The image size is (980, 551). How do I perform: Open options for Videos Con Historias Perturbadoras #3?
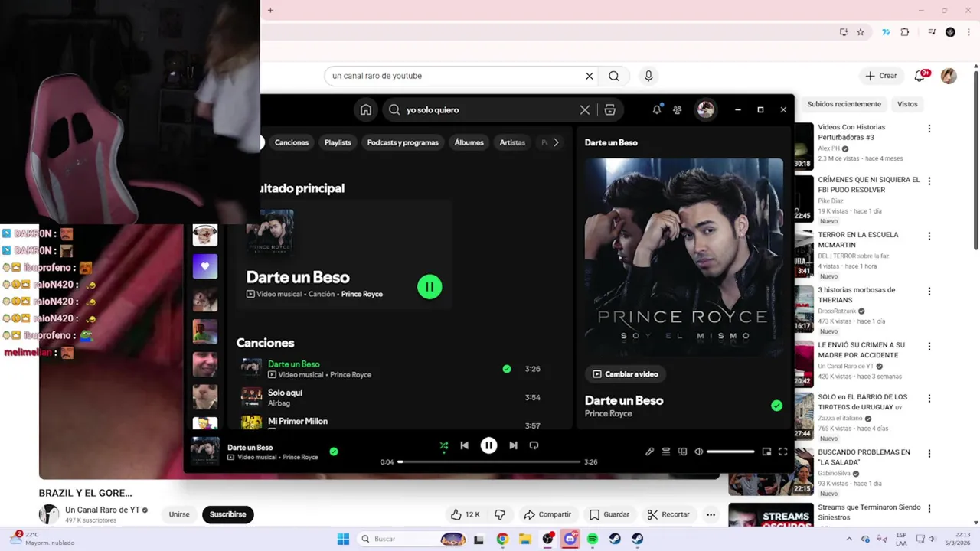pos(929,129)
